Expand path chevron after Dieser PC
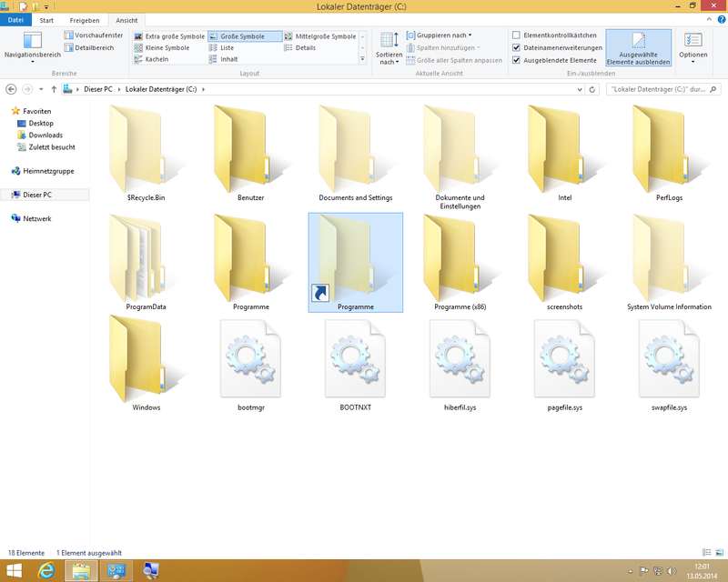Image resolution: width=728 pixels, height=582 pixels. [119, 89]
